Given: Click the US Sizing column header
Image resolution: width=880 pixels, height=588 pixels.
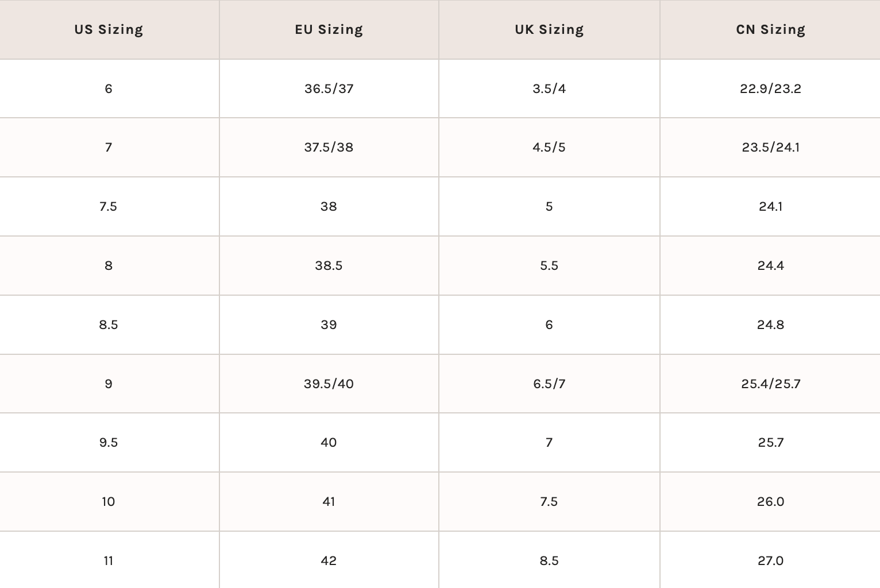Looking at the screenshot, I should 109,30.
